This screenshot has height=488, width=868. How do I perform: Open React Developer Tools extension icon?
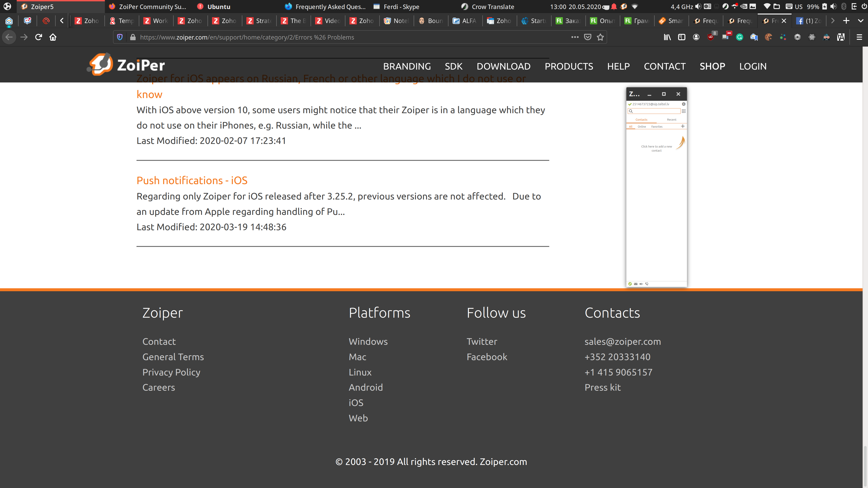[812, 37]
